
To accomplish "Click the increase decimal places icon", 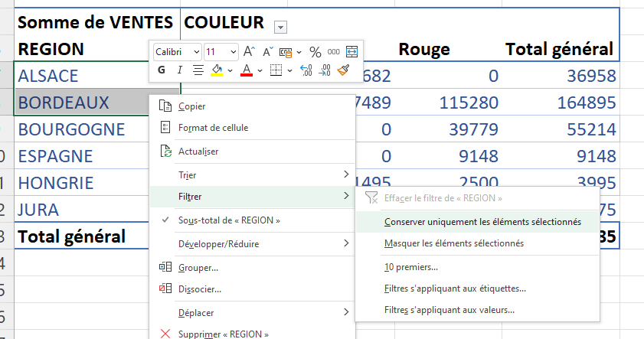I will (306, 70).
